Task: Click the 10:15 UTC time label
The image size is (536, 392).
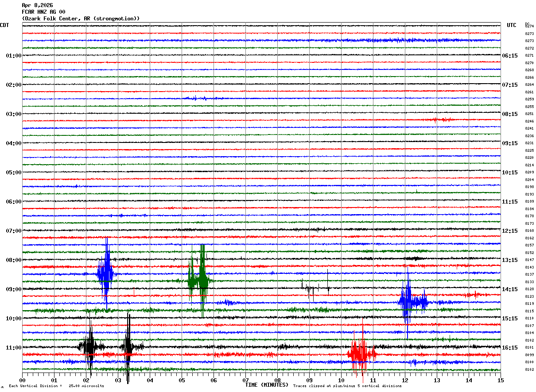Action: [510, 173]
